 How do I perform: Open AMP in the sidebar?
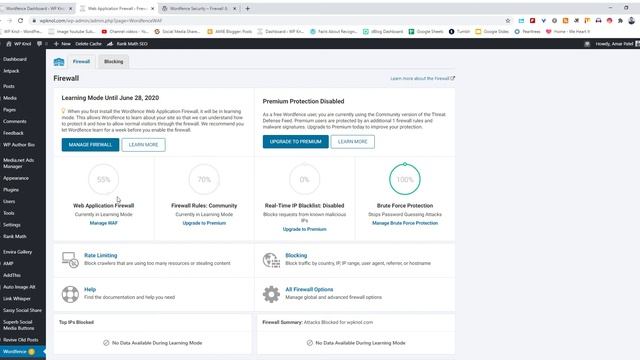8,264
